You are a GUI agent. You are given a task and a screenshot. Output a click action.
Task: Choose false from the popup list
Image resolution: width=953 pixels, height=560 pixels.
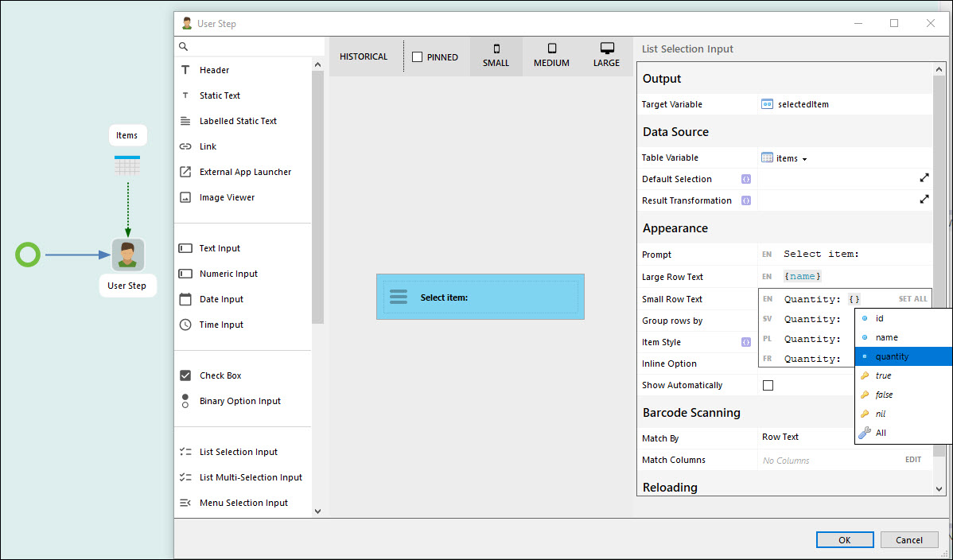(x=903, y=395)
